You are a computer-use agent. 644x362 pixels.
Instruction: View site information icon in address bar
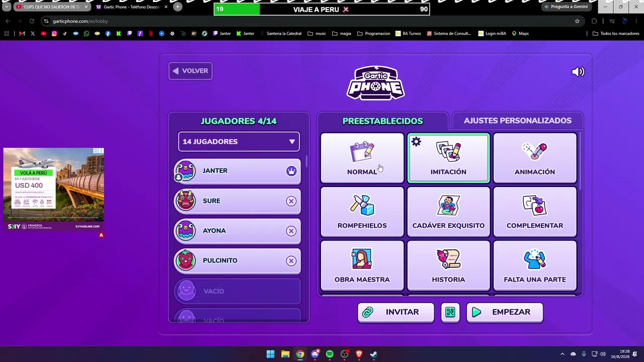(x=46, y=21)
